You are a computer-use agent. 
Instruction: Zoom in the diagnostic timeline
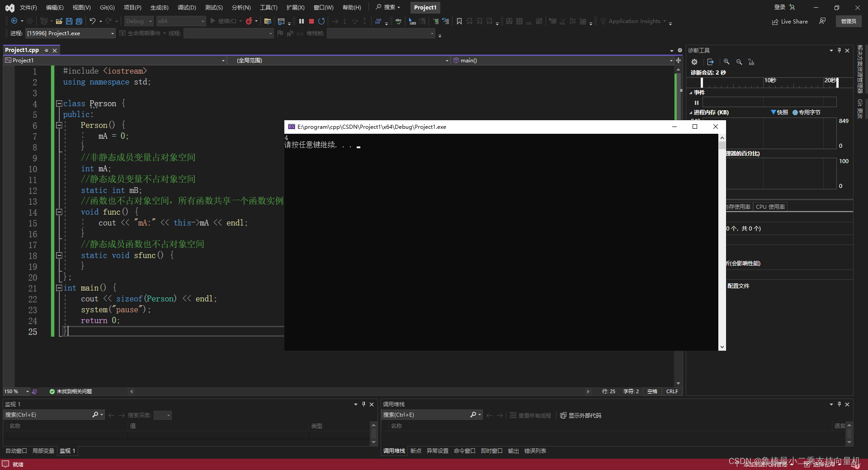(x=726, y=62)
